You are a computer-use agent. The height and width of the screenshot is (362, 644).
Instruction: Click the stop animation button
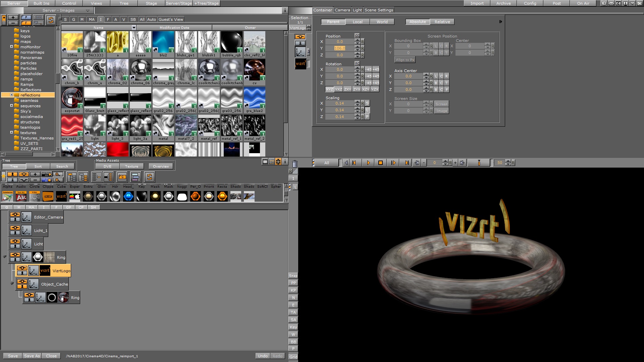click(x=380, y=163)
